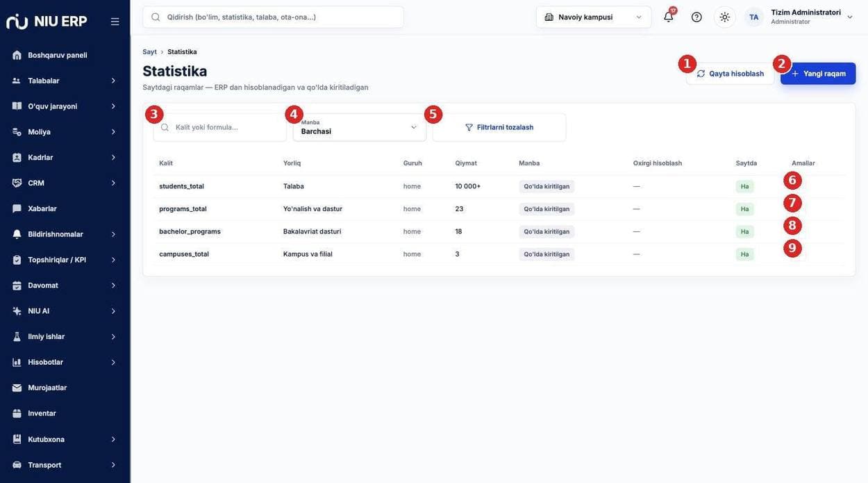868x483 pixels.
Task: Click the help question mark icon
Action: [x=696, y=17]
